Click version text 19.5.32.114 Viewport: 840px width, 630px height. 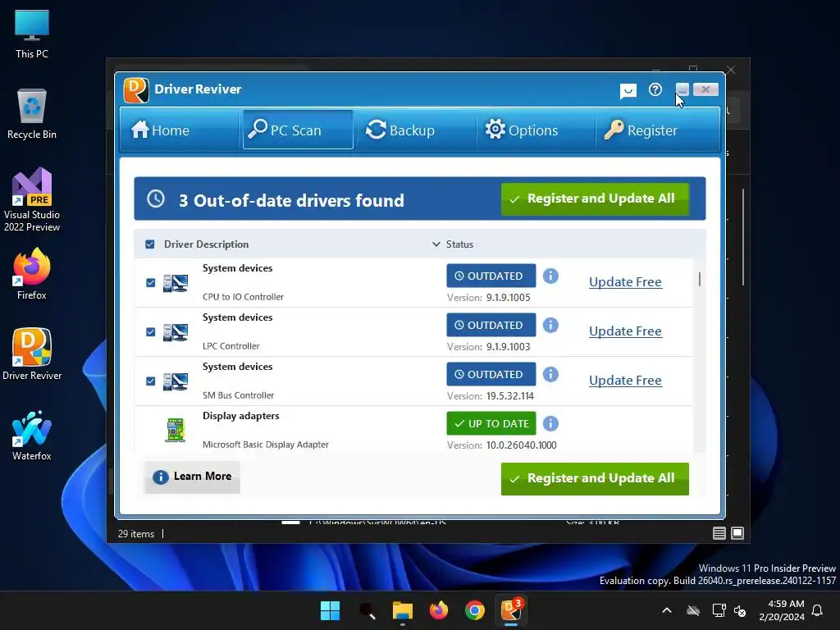[509, 396]
